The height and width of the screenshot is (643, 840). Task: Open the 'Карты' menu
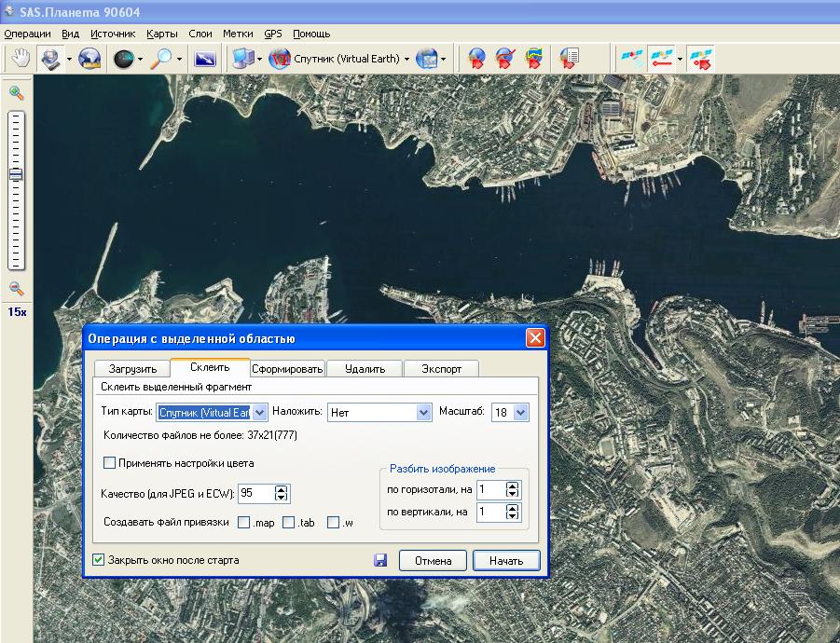tap(161, 34)
